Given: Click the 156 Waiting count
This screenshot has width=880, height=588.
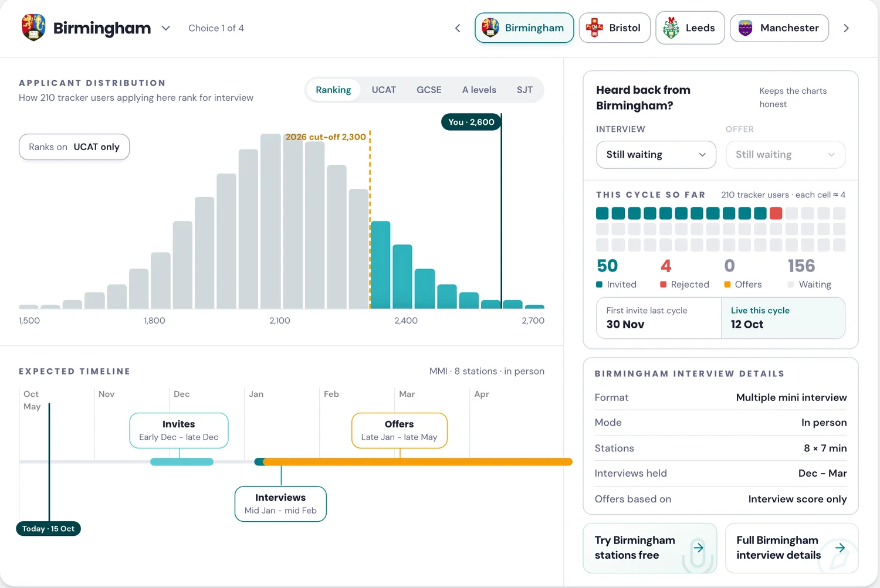Looking at the screenshot, I should point(801,266).
